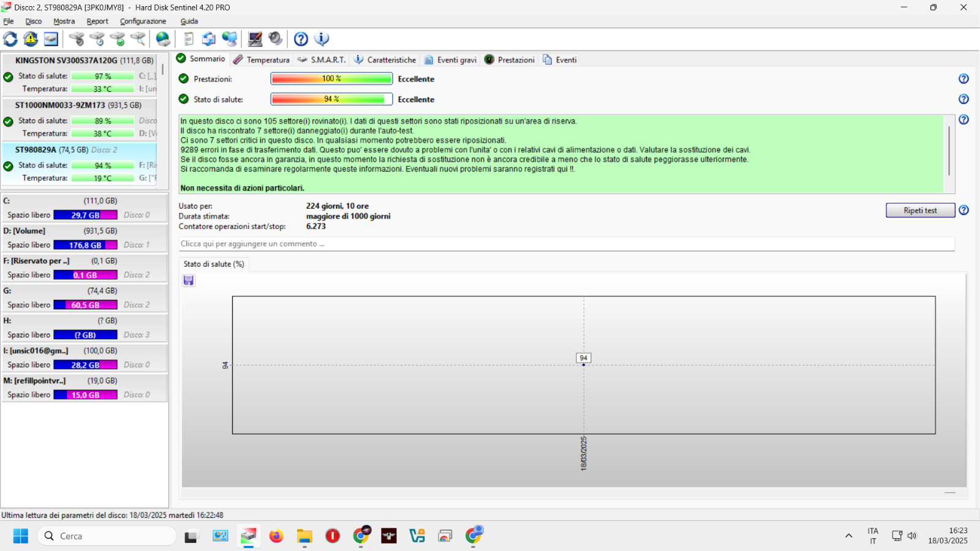Select partition I: [unsic016@gm..]
The height and width of the screenshot is (551, 980).
(85, 358)
